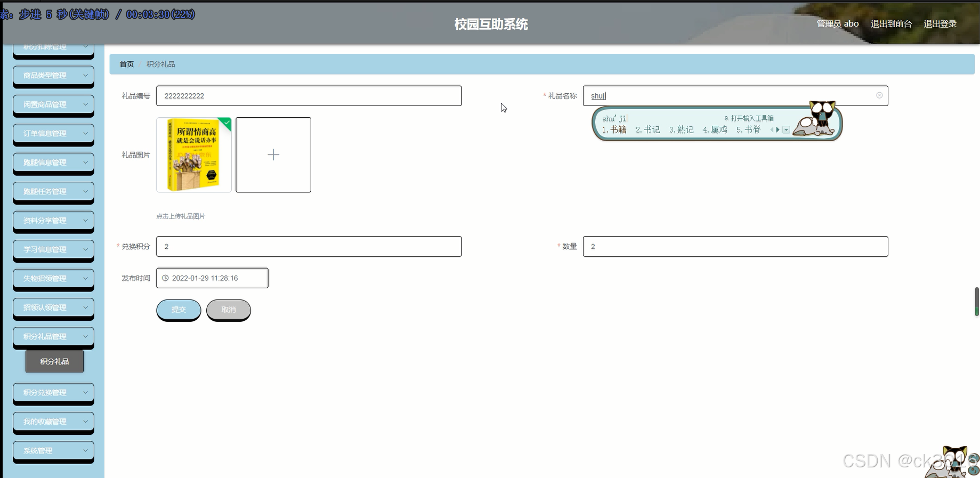The height and width of the screenshot is (478, 980).
Task: Expand the 订单信息管理 sidebar menu
Action: (x=53, y=134)
